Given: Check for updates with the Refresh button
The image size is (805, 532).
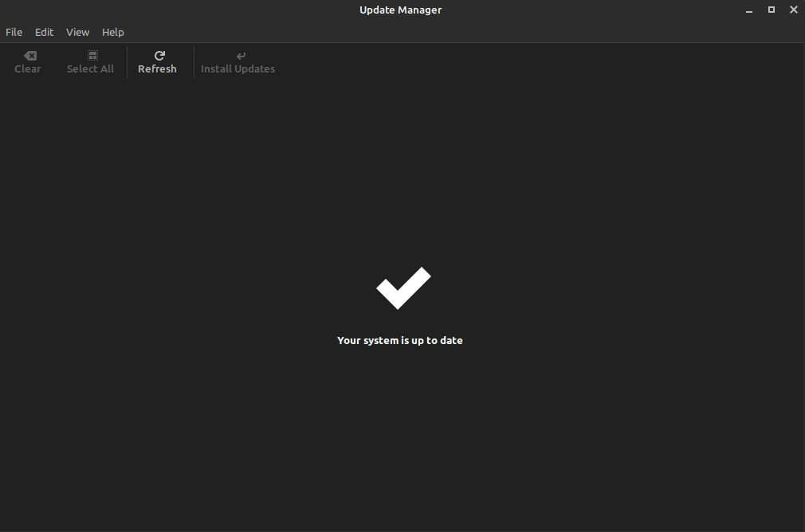Looking at the screenshot, I should 157,61.
